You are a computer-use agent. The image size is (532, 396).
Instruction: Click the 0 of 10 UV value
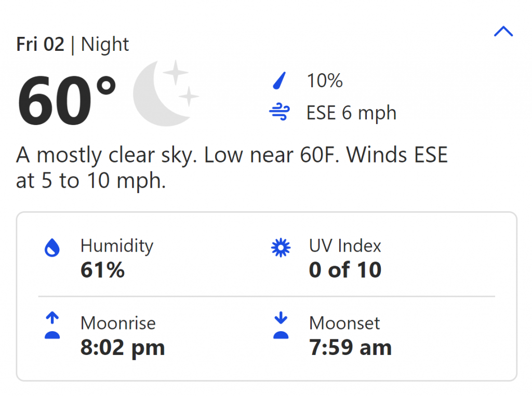pos(345,270)
